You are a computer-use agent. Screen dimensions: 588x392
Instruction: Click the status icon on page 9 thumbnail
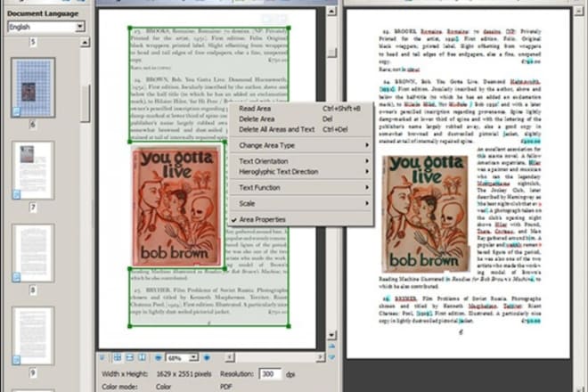click(17, 360)
